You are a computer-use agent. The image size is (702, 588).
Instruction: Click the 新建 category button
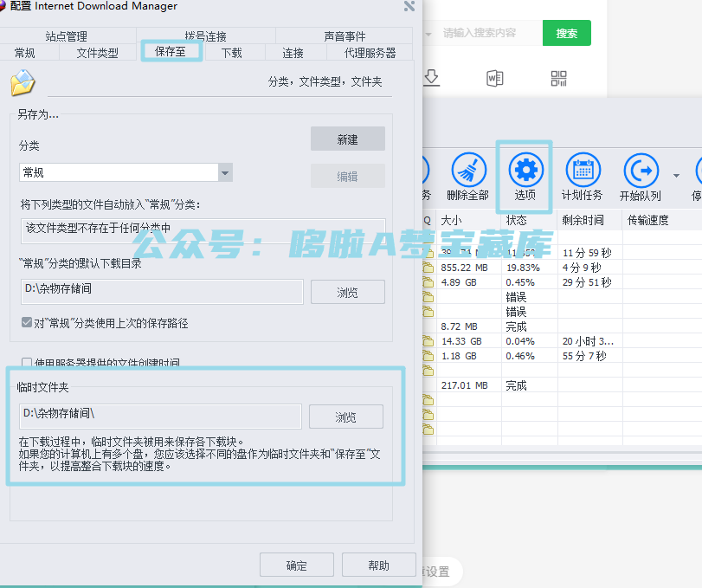tap(348, 139)
